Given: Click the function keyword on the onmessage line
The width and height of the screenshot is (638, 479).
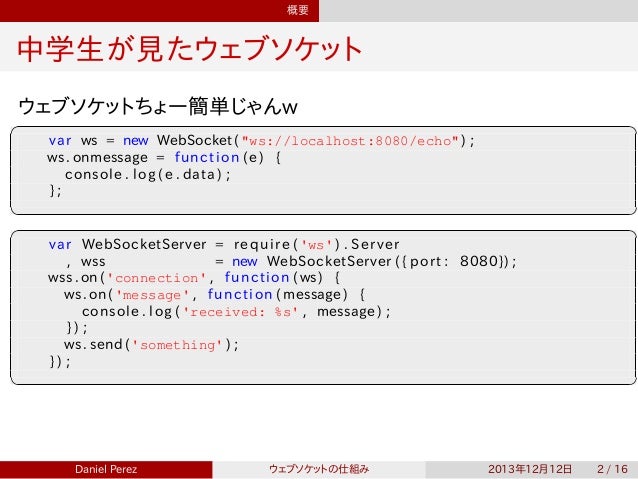Looking at the screenshot, I should pyautogui.click(x=207, y=157).
